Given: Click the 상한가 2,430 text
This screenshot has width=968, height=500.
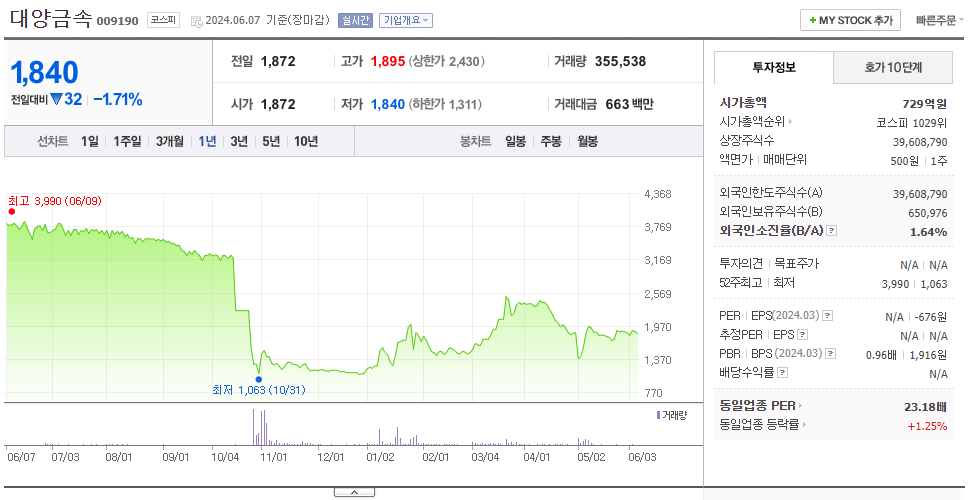Looking at the screenshot, I should 446,62.
